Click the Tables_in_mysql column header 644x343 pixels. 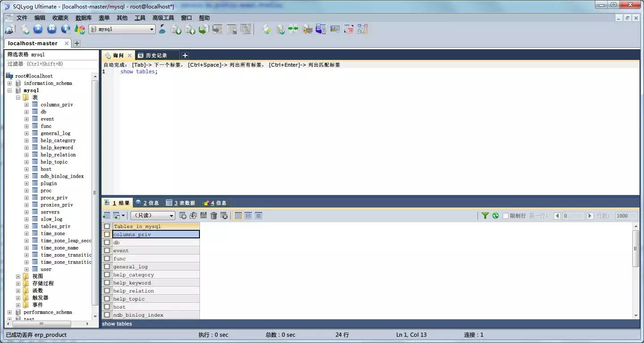(155, 226)
